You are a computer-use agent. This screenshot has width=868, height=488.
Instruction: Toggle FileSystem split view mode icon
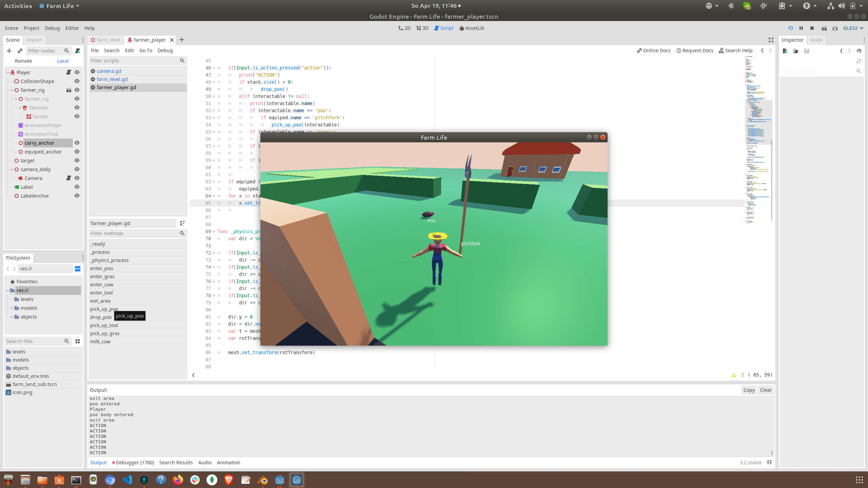(x=78, y=269)
